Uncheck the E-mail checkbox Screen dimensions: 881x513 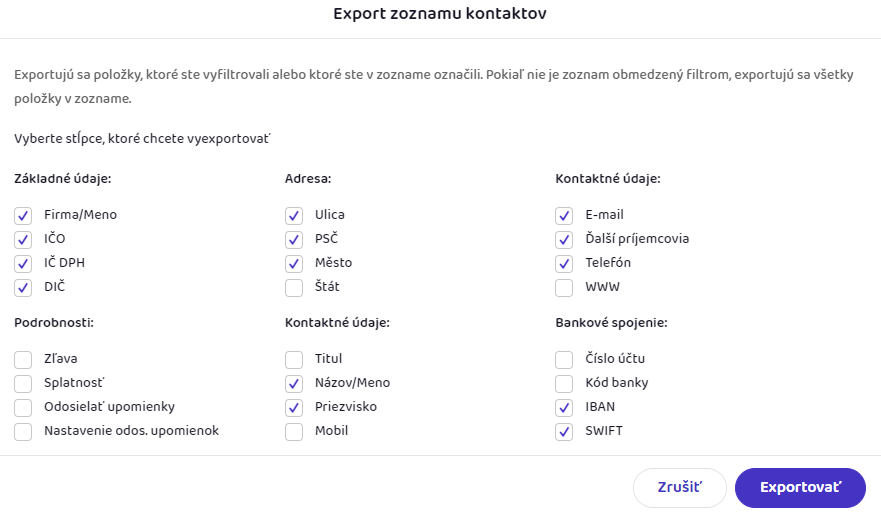(565, 215)
